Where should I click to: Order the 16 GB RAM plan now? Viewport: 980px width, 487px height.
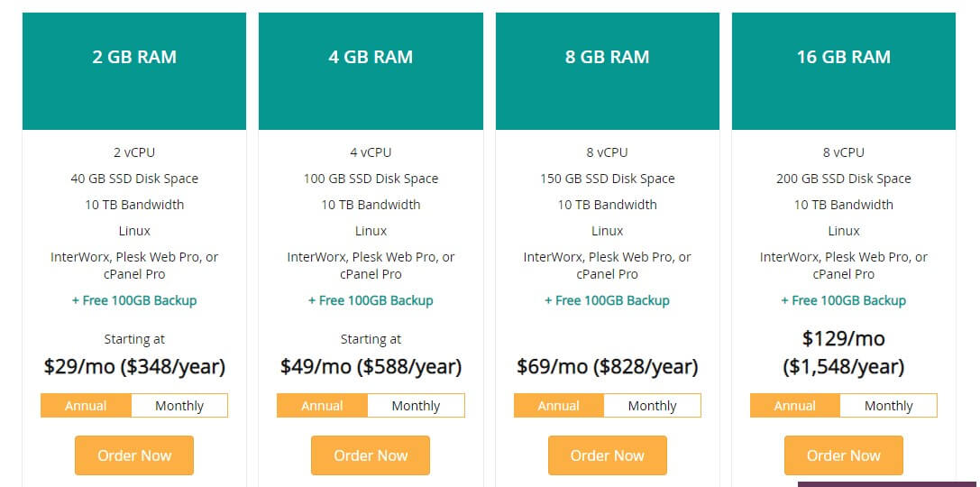click(844, 455)
